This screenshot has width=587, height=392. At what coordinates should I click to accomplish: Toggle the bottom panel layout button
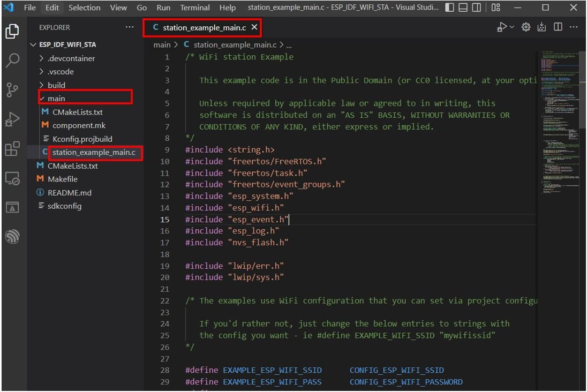[463, 7]
